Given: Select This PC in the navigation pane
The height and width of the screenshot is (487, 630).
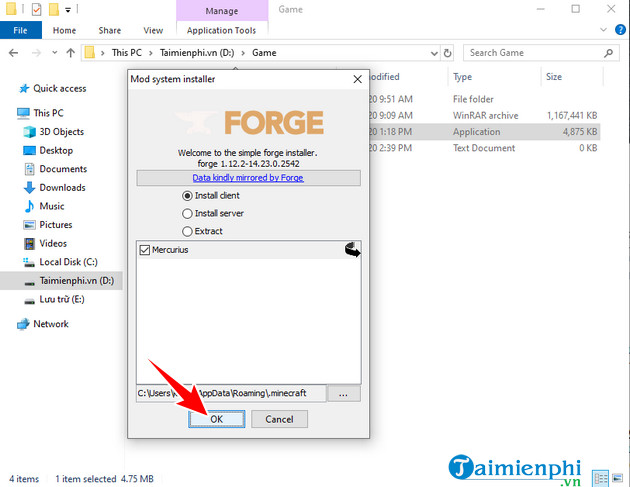Looking at the screenshot, I should (x=48, y=113).
